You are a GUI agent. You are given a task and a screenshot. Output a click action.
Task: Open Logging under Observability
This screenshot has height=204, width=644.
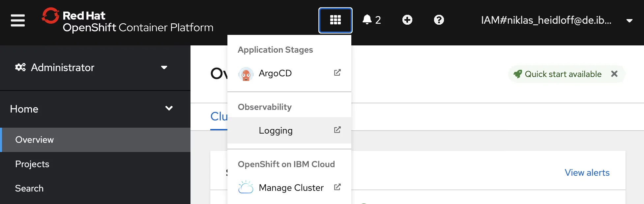[289, 130]
